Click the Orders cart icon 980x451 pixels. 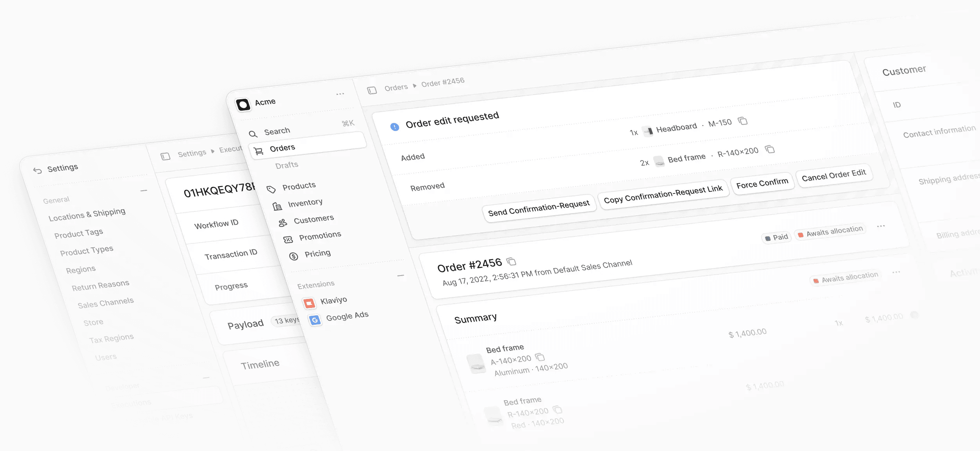pyautogui.click(x=258, y=151)
